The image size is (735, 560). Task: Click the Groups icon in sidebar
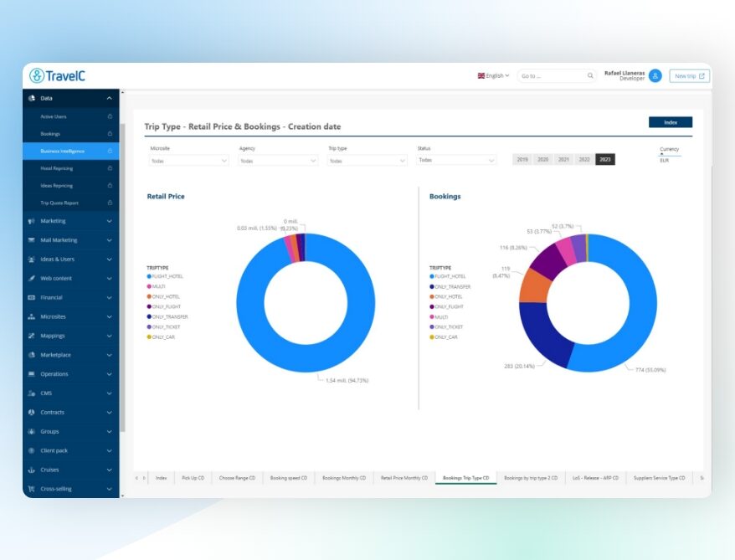tap(32, 432)
